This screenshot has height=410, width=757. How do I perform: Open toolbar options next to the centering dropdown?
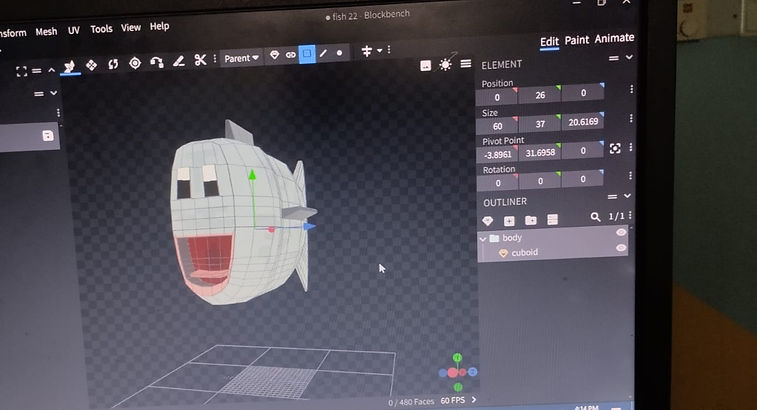(x=389, y=49)
